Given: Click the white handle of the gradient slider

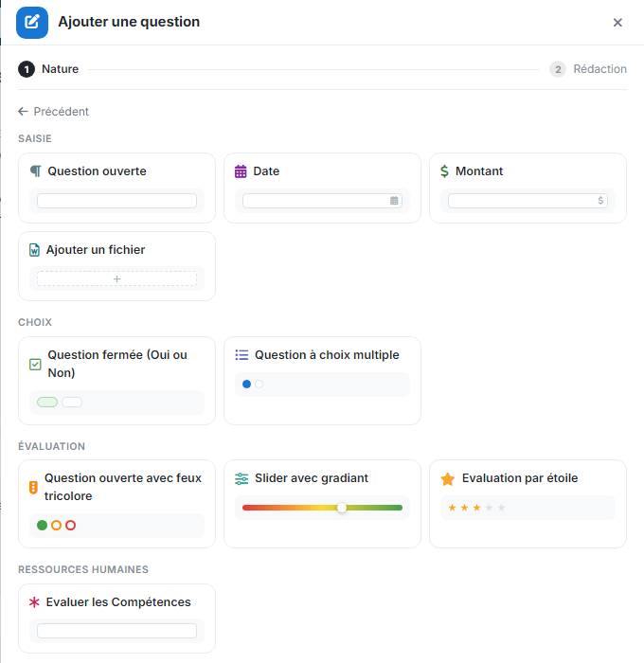Looking at the screenshot, I should [x=342, y=508].
